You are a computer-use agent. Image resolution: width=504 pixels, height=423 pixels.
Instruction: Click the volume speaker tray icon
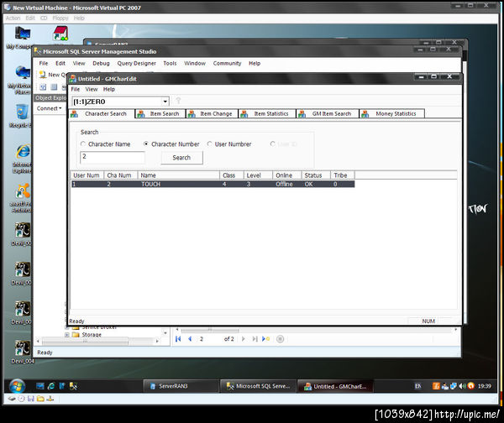(462, 386)
